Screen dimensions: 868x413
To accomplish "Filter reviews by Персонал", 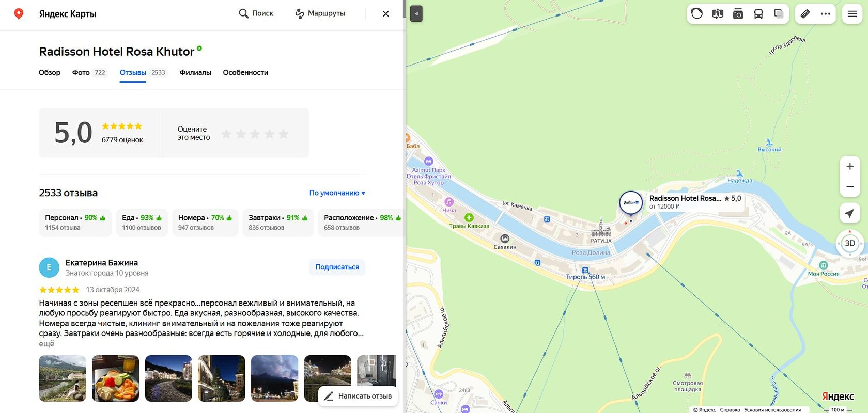I will pos(75,223).
